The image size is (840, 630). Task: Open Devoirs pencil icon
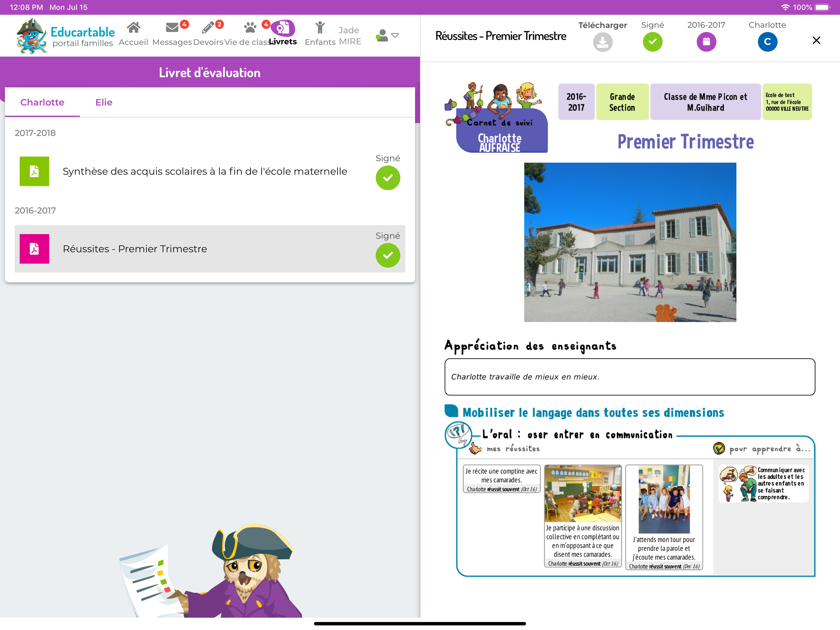pyautogui.click(x=208, y=27)
